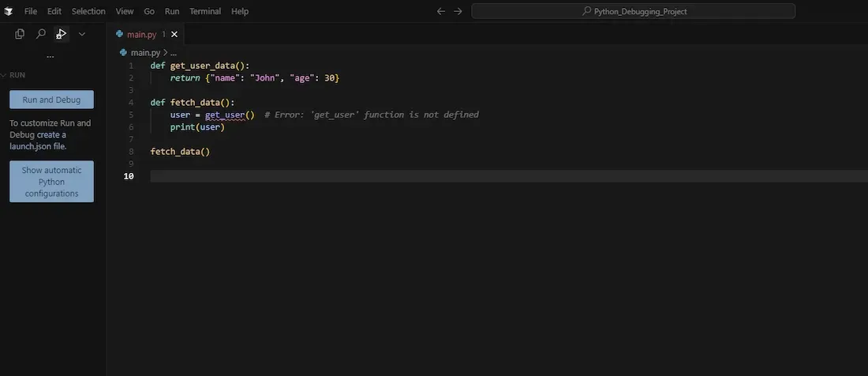This screenshot has width=868, height=376.
Task: Click the return statement on line 2
Action: (255, 78)
